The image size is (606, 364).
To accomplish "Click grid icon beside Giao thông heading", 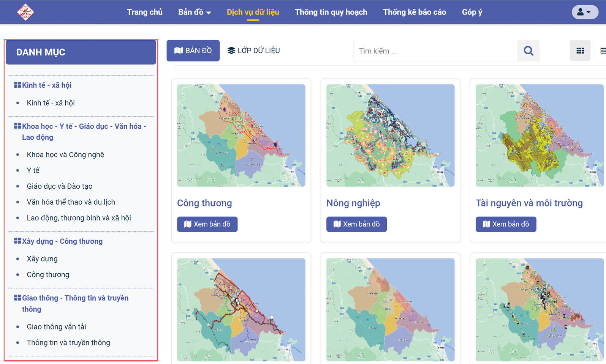I will [x=17, y=298].
